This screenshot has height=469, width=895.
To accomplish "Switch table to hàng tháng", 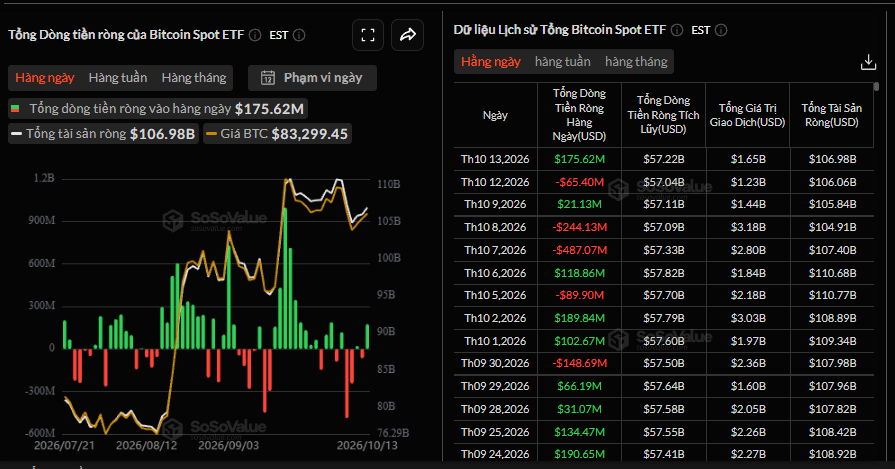I will (636, 62).
